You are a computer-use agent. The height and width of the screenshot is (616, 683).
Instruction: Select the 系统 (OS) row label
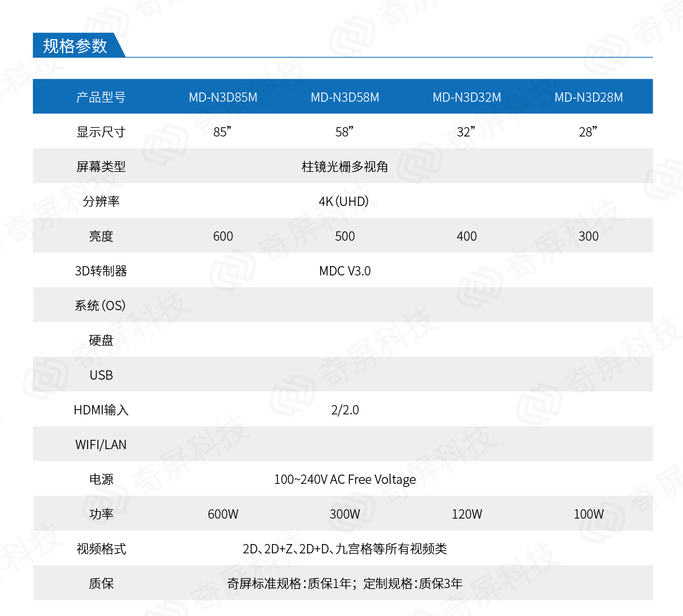point(100,305)
